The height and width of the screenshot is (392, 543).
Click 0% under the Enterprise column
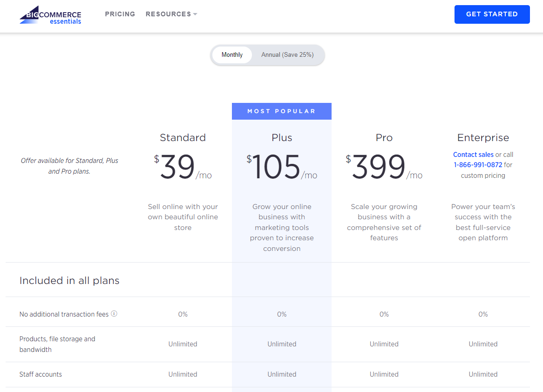click(x=483, y=314)
